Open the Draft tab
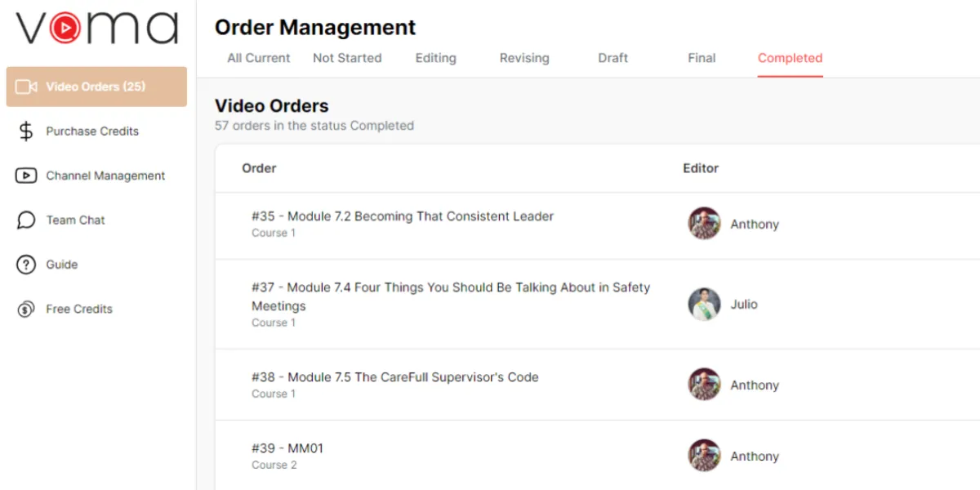The image size is (980, 490). click(x=612, y=58)
